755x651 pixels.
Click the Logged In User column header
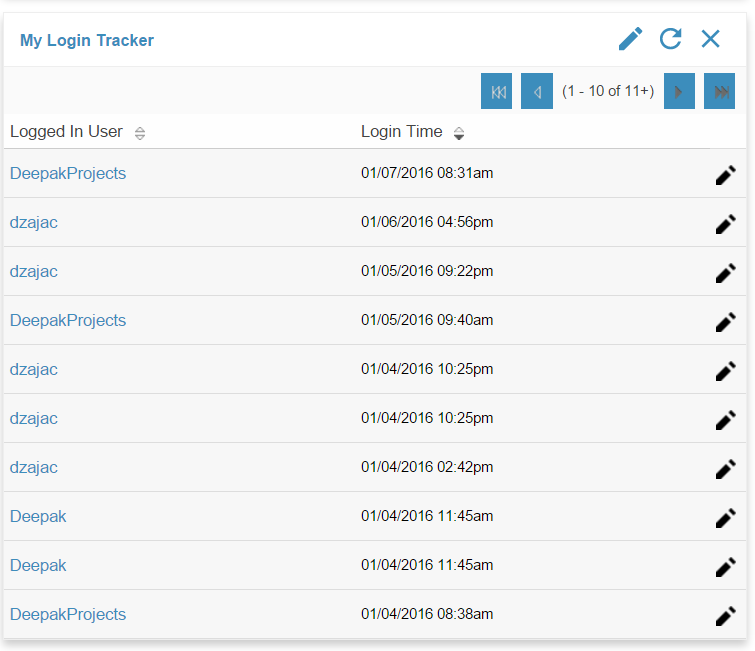pos(66,131)
